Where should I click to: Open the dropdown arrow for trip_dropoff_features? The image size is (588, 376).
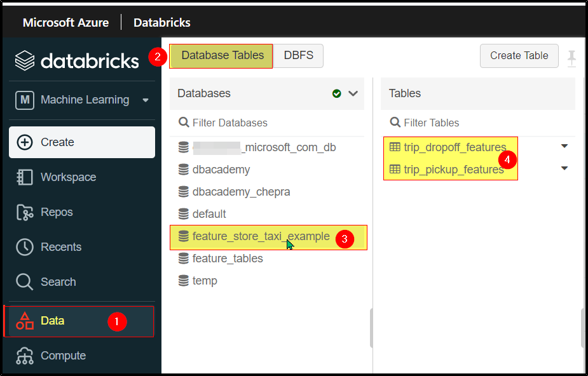coord(564,146)
